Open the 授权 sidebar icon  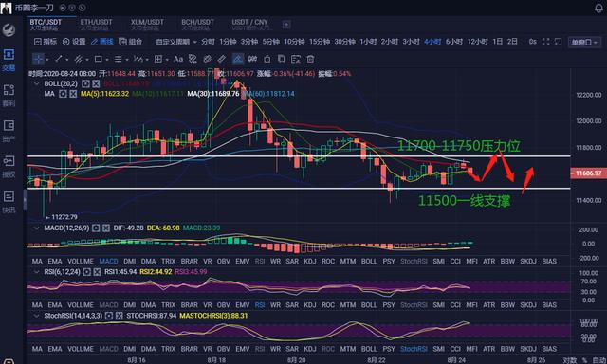pos(9,166)
